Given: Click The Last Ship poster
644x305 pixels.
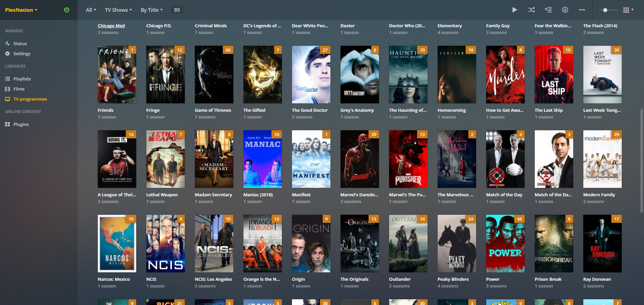Looking at the screenshot, I should 554,74.
